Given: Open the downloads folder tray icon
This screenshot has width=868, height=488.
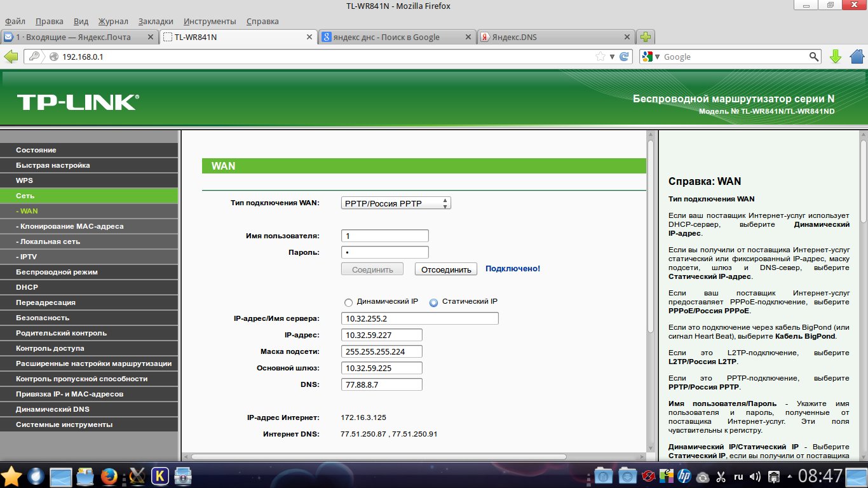Looking at the screenshot, I should click(x=627, y=475).
